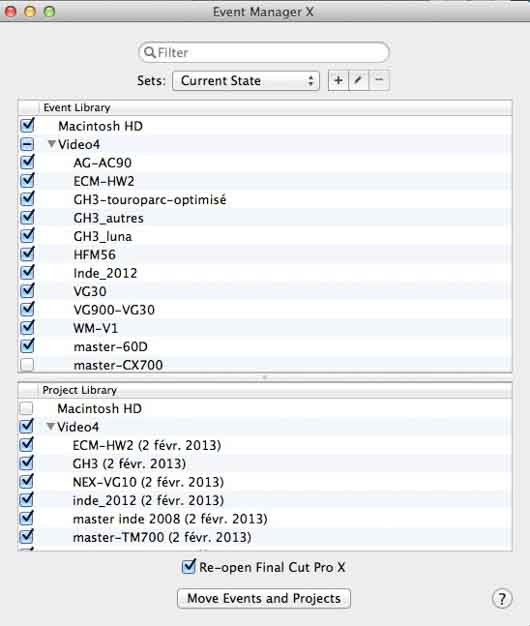Click the Project Library column header
Image resolution: width=530 pixels, height=626 pixels.
point(275,390)
